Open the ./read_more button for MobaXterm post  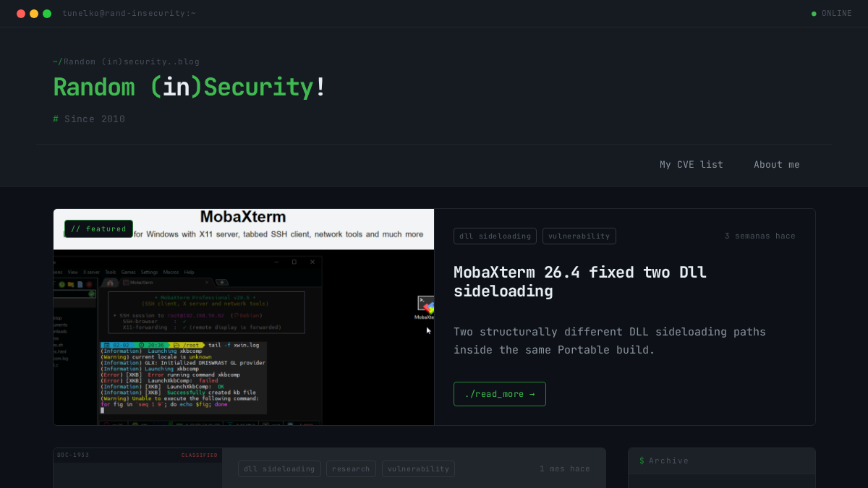point(500,394)
